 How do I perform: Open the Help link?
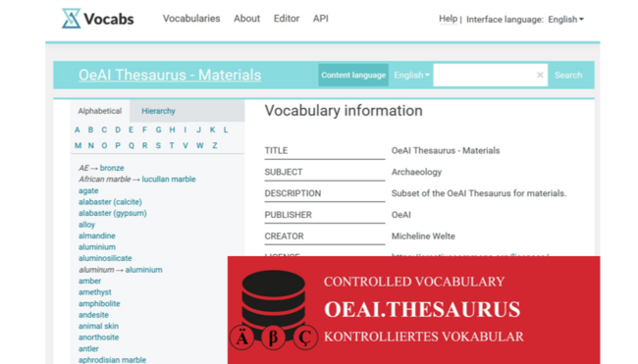(x=448, y=19)
